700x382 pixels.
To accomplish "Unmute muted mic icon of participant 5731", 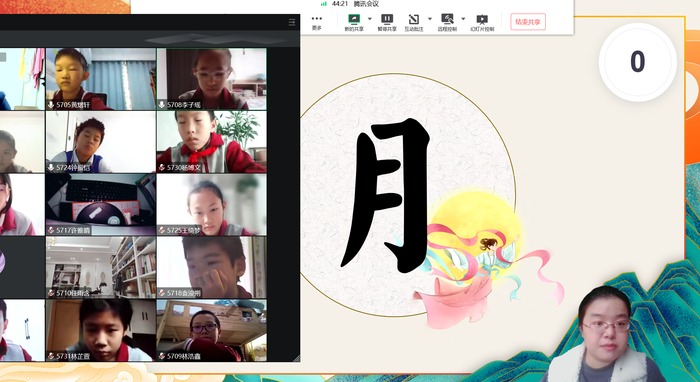I will tap(51, 356).
